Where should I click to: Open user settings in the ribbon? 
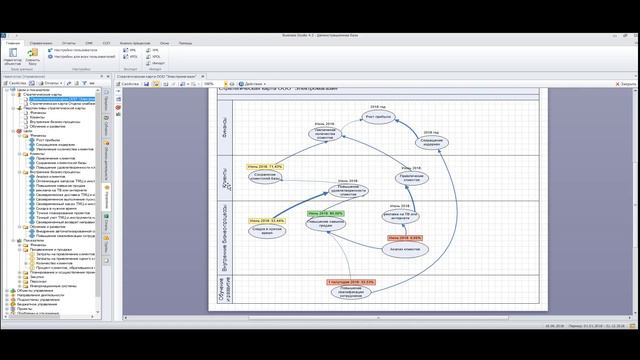coord(72,50)
